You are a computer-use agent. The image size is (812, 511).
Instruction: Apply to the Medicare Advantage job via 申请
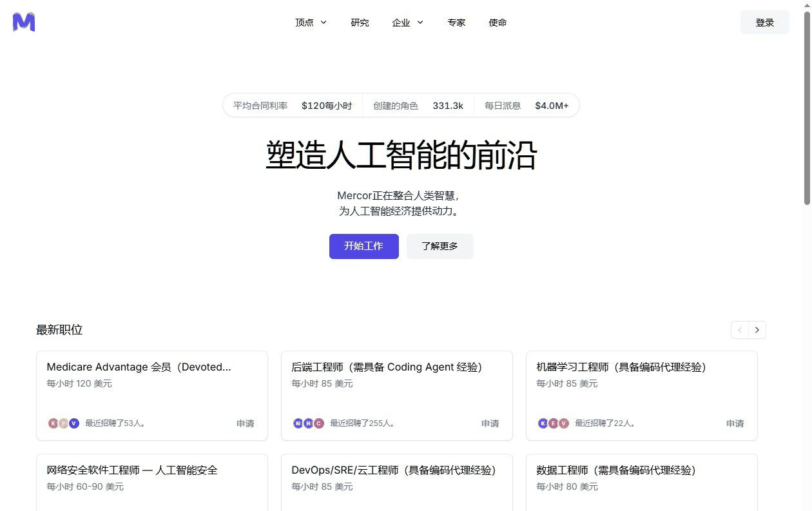(246, 423)
